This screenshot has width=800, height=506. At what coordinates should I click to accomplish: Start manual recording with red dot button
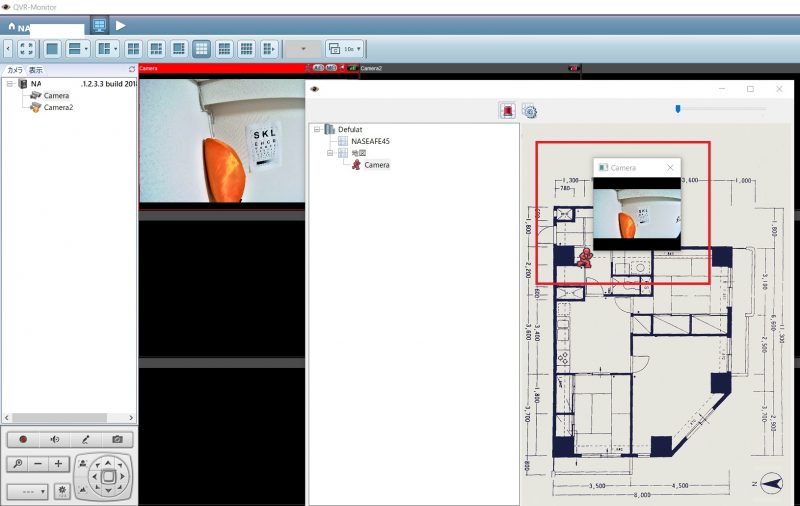[x=22, y=439]
